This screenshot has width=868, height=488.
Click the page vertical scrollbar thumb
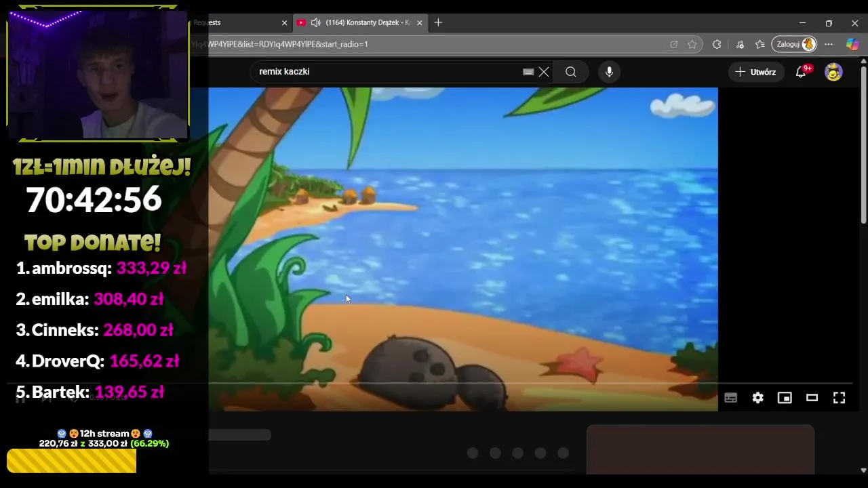tap(863, 144)
